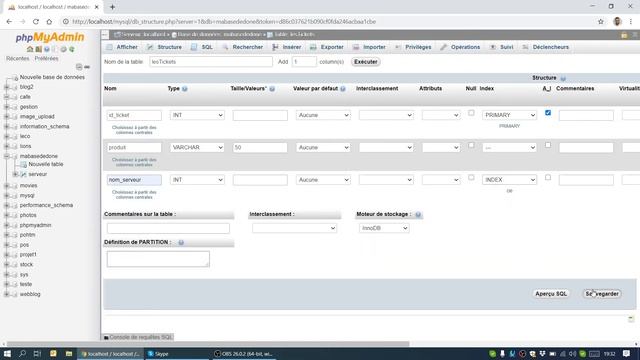Click the exit door icon under the phpMyAdmin logo

click(38, 49)
